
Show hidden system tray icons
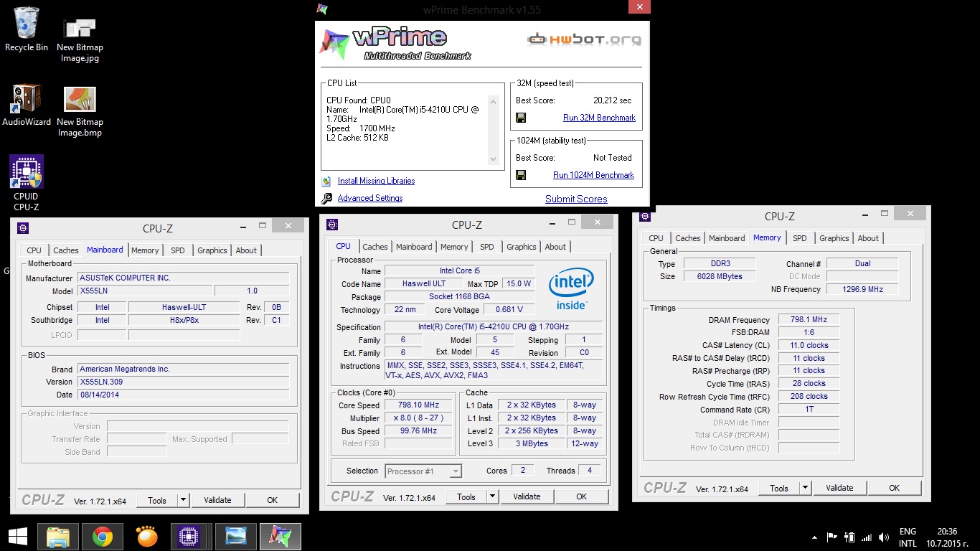click(x=814, y=537)
